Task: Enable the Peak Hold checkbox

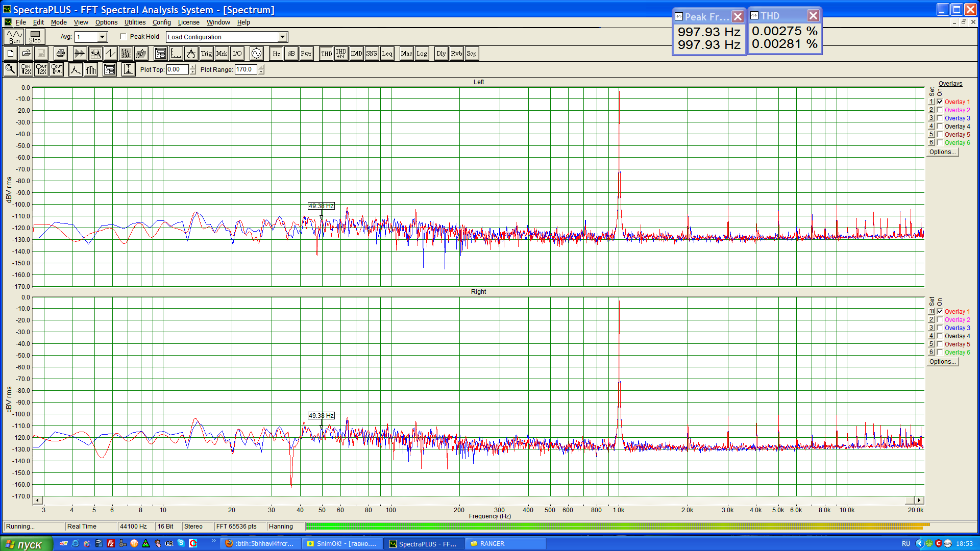Action: (x=124, y=37)
